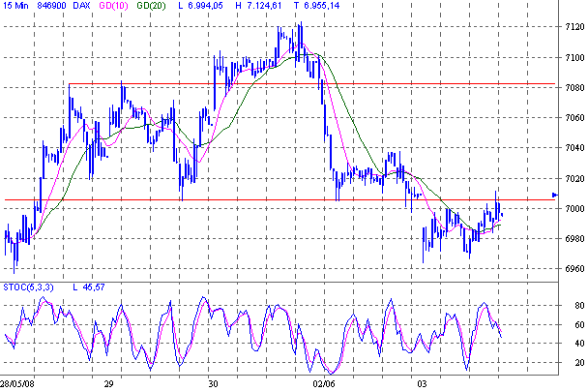The image size is (588, 392).
Task: Click the last price 'L 6.994,05'
Action: tap(201, 6)
